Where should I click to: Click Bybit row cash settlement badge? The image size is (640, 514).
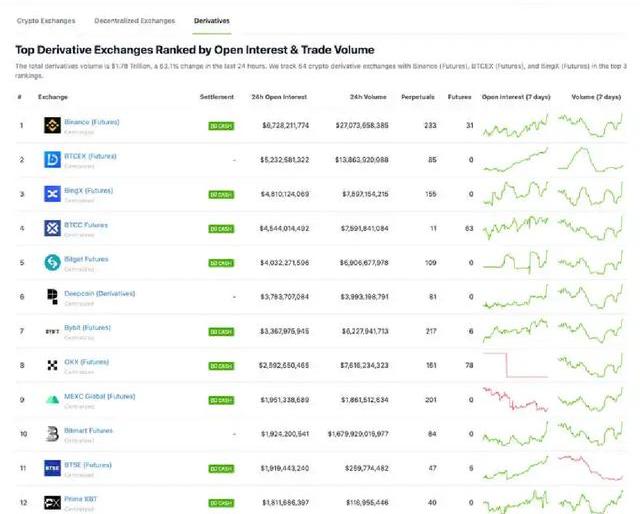click(x=221, y=332)
